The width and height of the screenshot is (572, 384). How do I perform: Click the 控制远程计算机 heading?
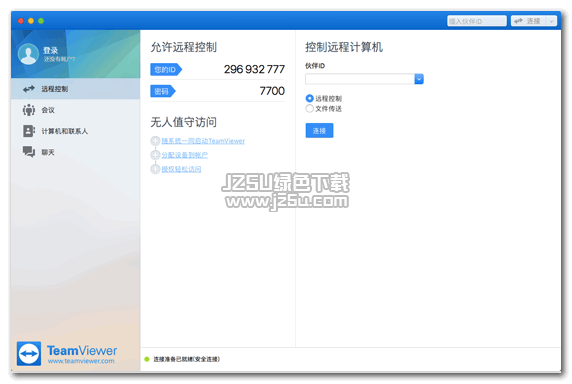point(344,47)
